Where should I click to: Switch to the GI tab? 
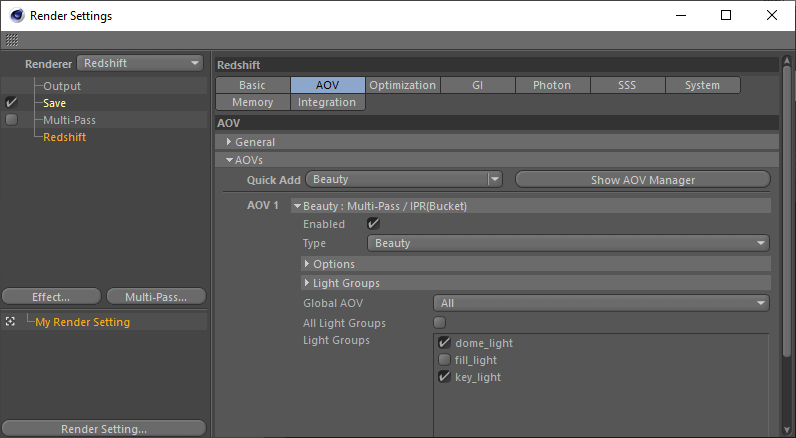pos(478,85)
